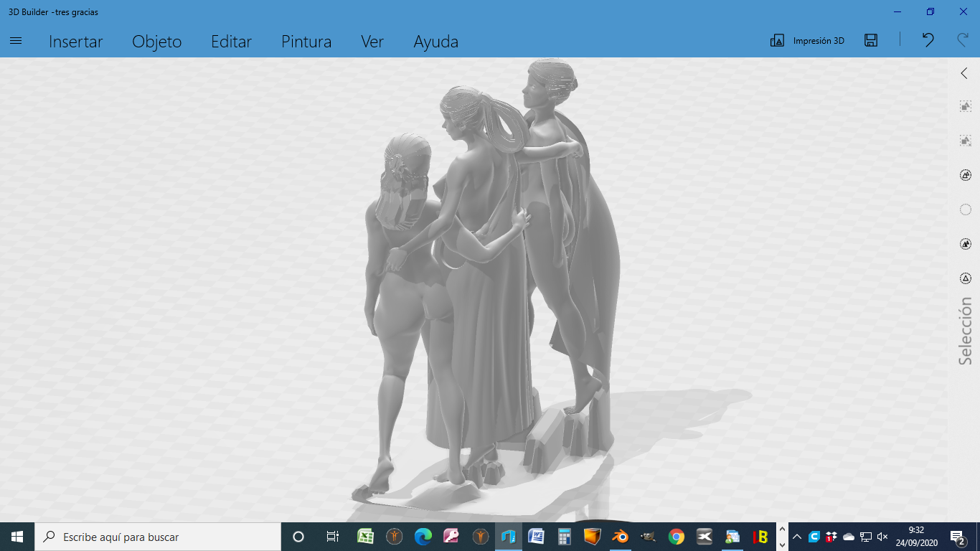Screen dimensions: 980x551
Task: Click the taskbar search box
Action: (158, 537)
